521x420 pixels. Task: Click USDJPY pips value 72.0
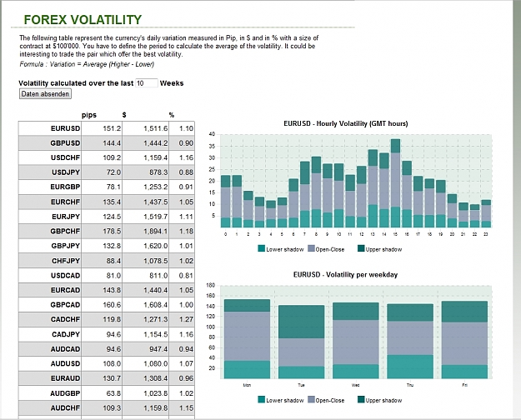[113, 172]
